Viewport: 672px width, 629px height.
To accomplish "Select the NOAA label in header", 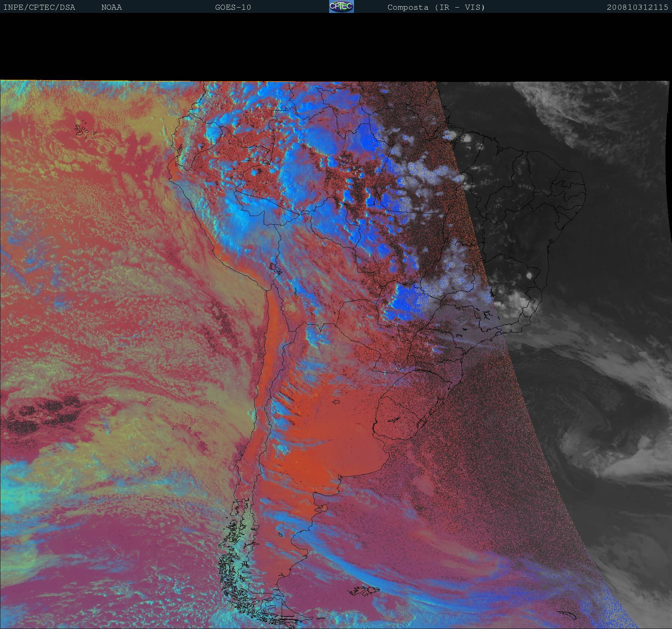I will pos(111,7).
